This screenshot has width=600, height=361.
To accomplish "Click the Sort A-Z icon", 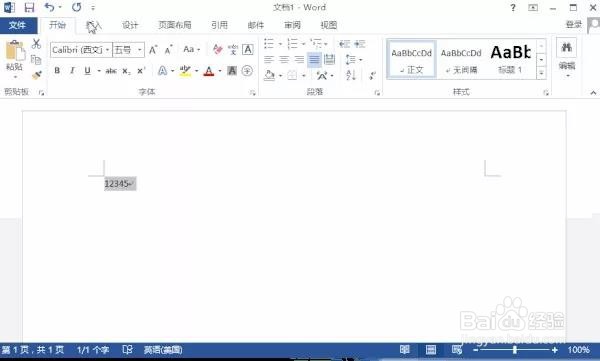I will pos(351,75).
